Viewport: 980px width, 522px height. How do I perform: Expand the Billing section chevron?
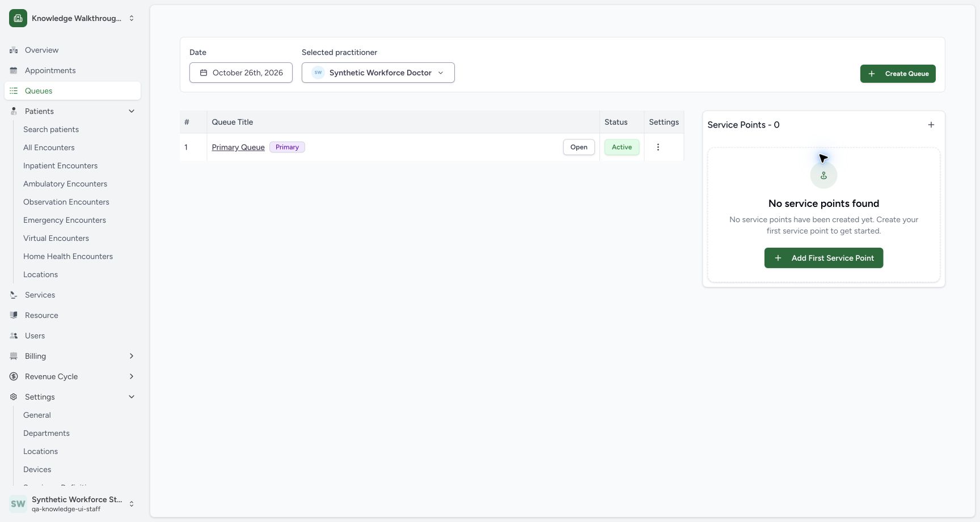(132, 356)
